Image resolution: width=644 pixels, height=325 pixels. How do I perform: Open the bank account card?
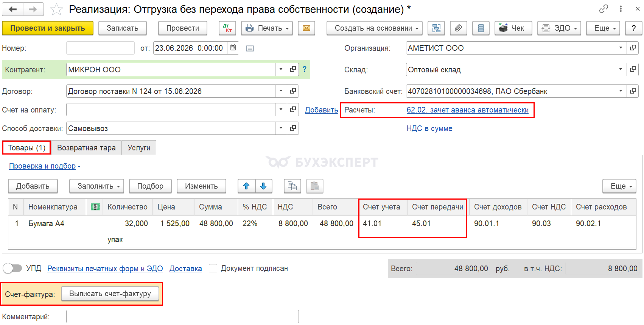pyautogui.click(x=633, y=91)
